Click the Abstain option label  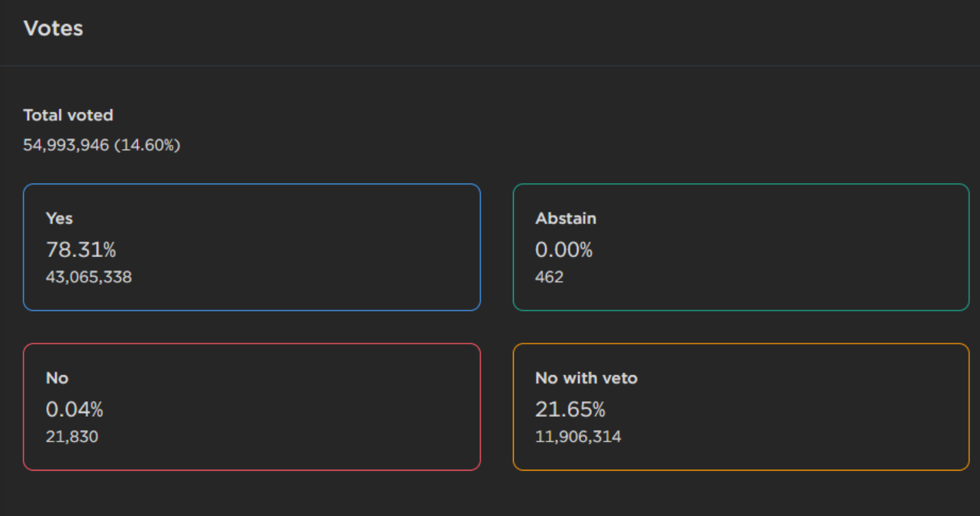[x=566, y=219]
